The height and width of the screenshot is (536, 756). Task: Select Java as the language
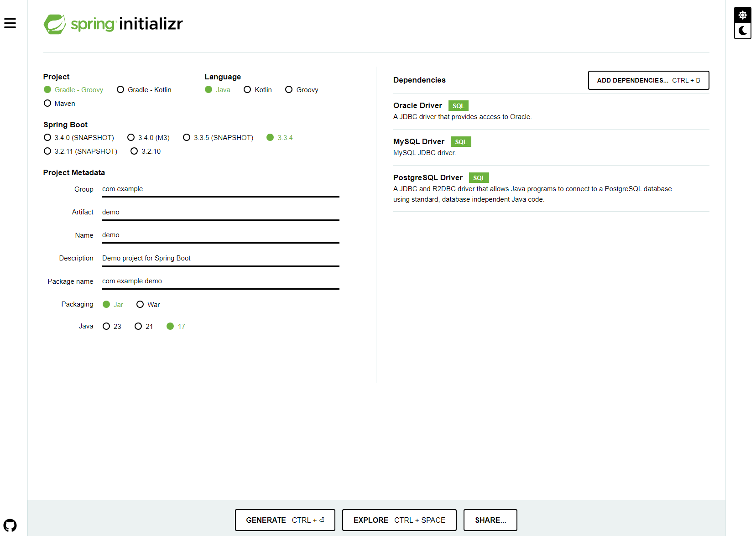coord(218,90)
